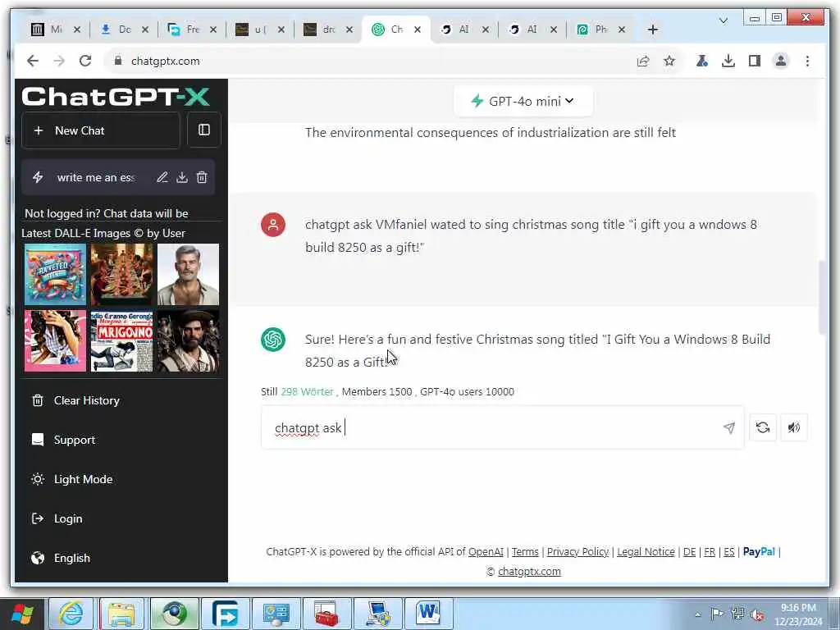Open Microsoft Word from taskbar
Viewport: 840px width, 630px height.
click(428, 614)
